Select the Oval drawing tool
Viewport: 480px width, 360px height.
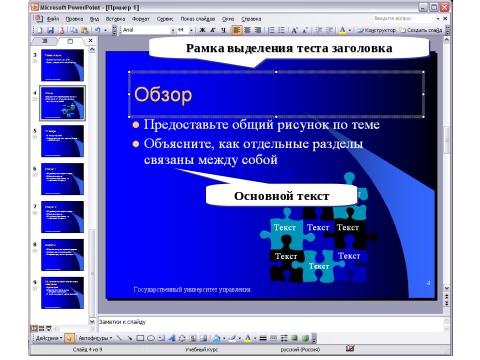point(151,338)
